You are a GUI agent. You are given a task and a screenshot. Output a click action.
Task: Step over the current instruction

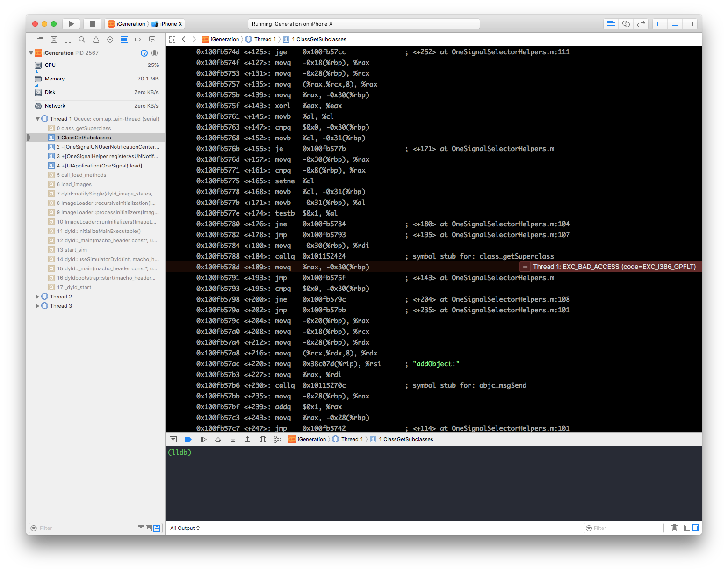[218, 440]
